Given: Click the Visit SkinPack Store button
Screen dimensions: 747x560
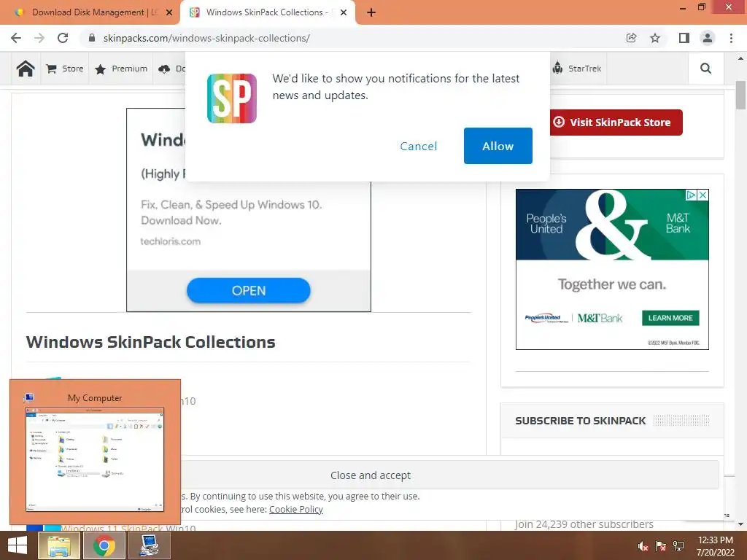Looking at the screenshot, I should tap(616, 122).
